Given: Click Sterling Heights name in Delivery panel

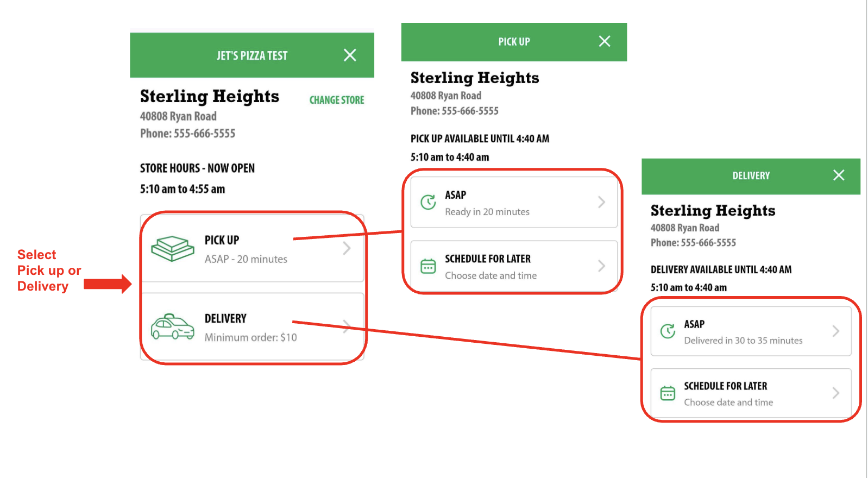Looking at the screenshot, I should (713, 210).
